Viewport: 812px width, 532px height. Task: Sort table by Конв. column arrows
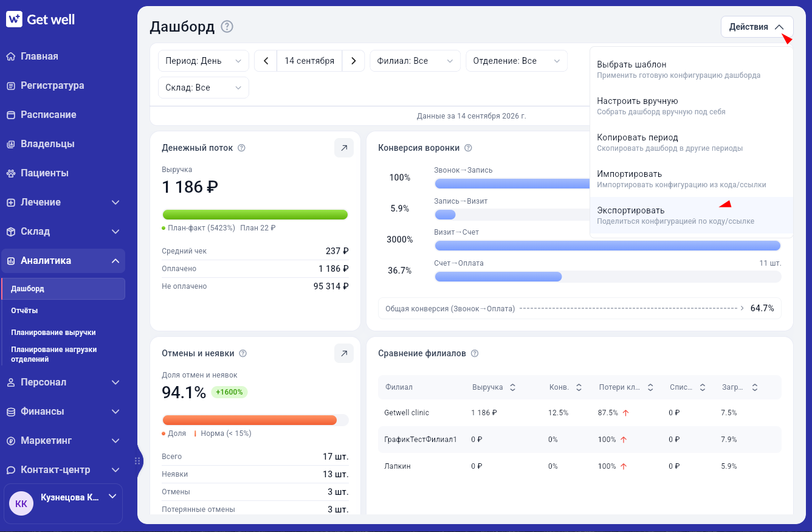[579, 387]
